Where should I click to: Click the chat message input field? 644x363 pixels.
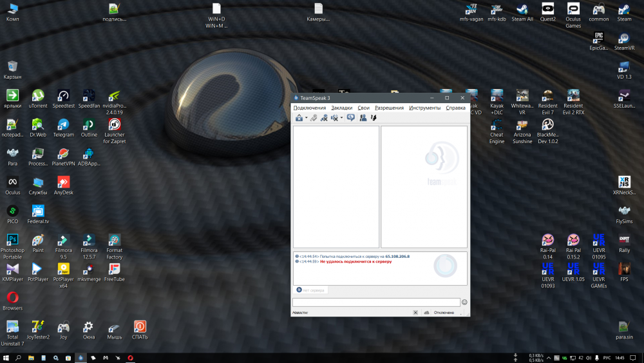(376, 302)
